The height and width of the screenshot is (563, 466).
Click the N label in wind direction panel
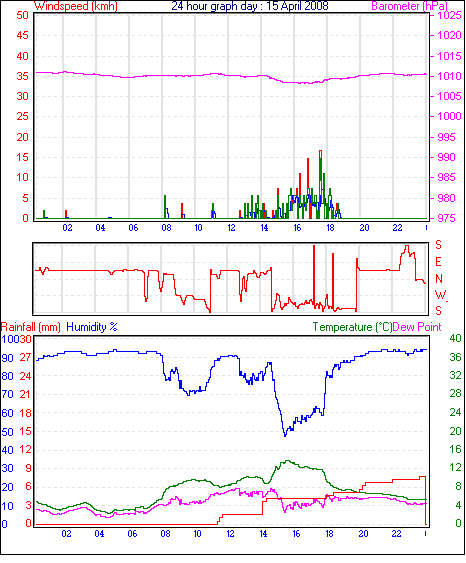click(x=438, y=278)
